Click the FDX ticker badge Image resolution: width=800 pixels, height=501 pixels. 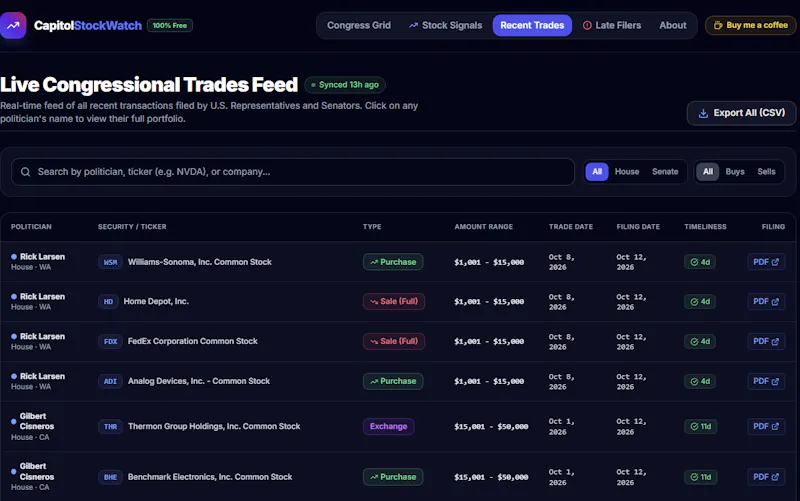(x=110, y=341)
